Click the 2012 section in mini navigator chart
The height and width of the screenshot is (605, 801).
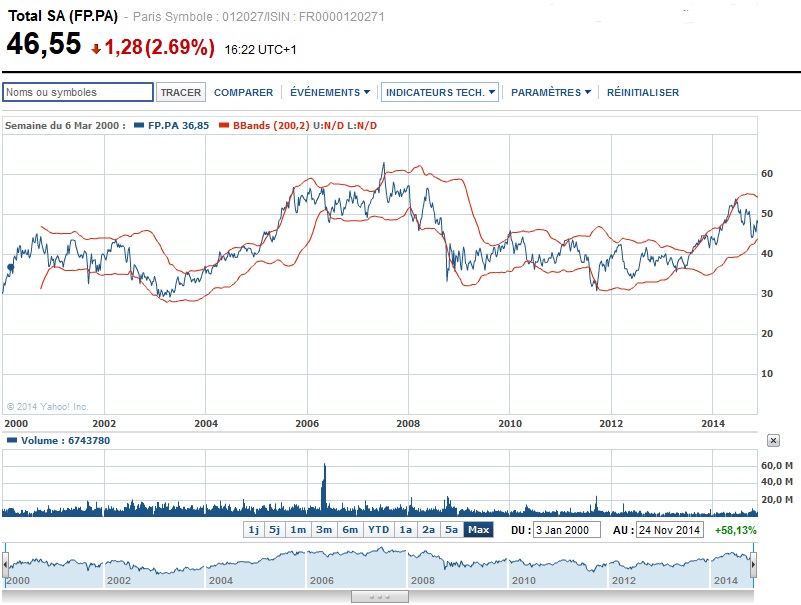click(659, 566)
